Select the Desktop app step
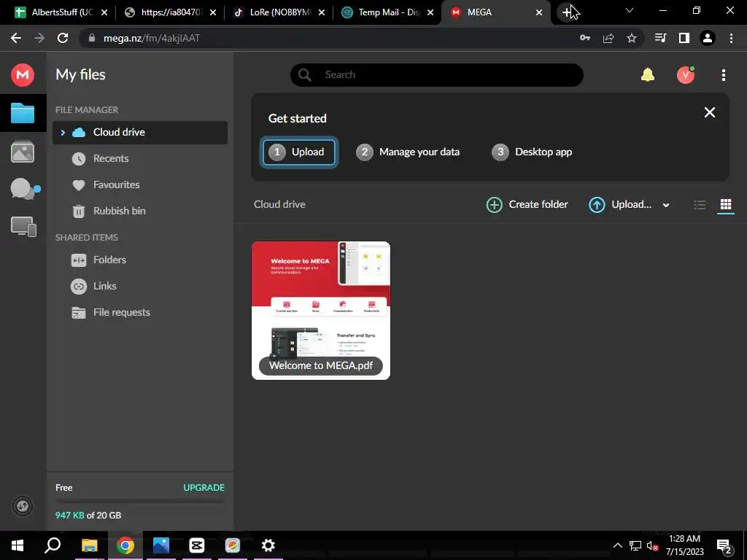The width and height of the screenshot is (747, 560). [532, 152]
